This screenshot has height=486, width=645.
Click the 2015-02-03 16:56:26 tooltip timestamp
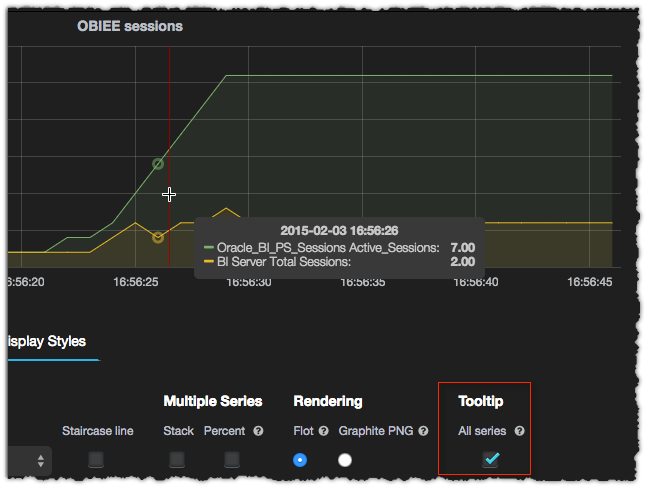tap(339, 230)
